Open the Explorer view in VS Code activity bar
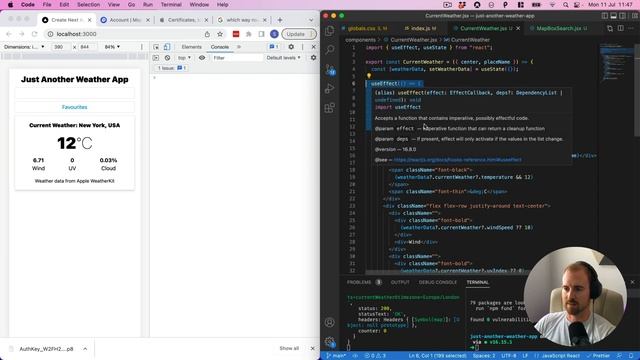640x360 pixels. 330,31
